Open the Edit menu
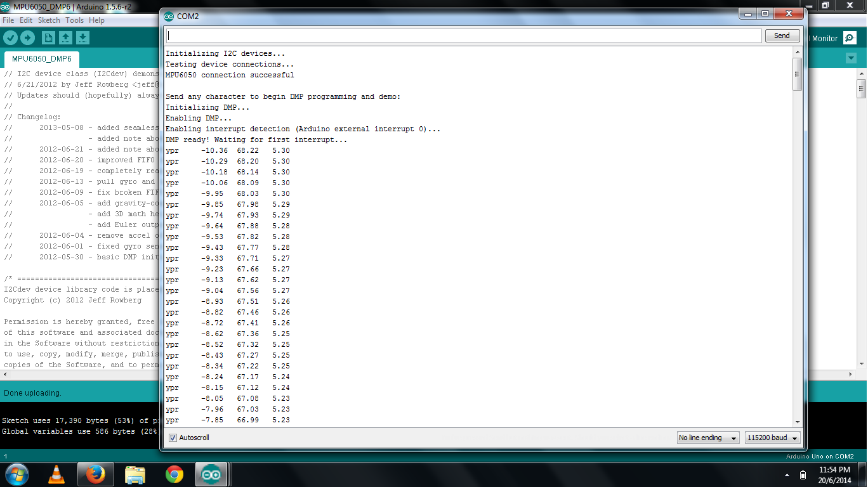Viewport: 868px width, 487px height. pos(26,20)
